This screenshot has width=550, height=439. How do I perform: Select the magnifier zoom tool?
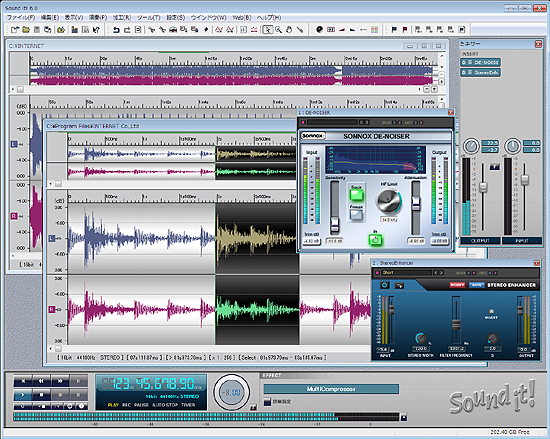click(x=279, y=30)
